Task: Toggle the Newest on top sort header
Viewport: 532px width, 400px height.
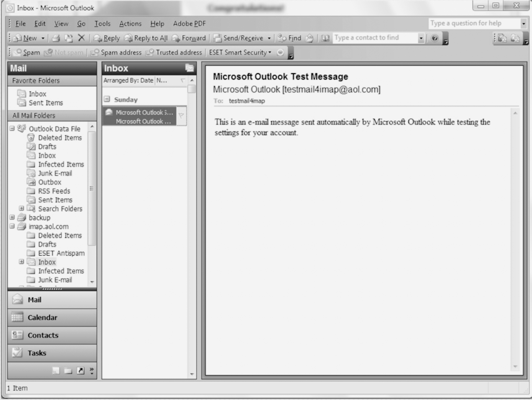Action: coord(171,80)
